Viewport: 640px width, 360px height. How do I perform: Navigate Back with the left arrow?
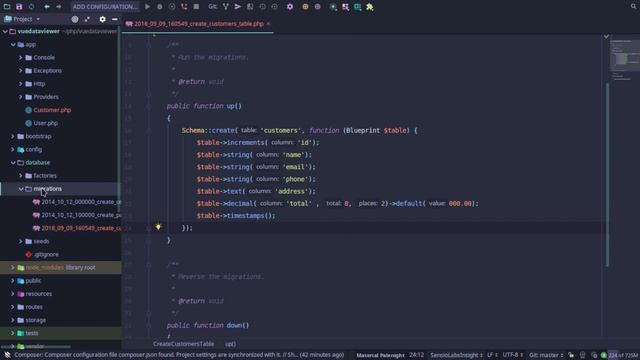click(x=47, y=7)
